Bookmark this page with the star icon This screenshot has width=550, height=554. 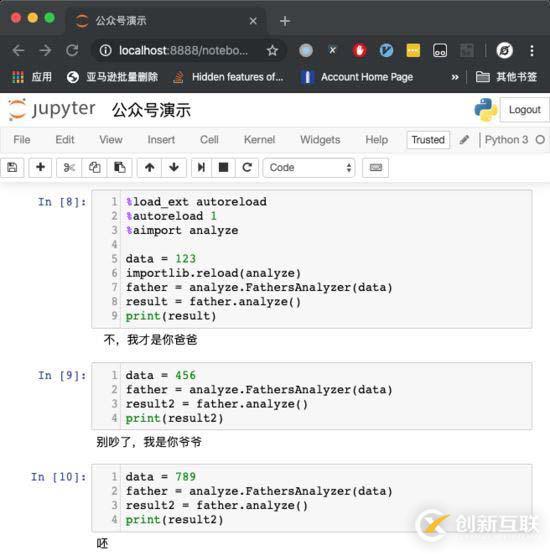[272, 51]
